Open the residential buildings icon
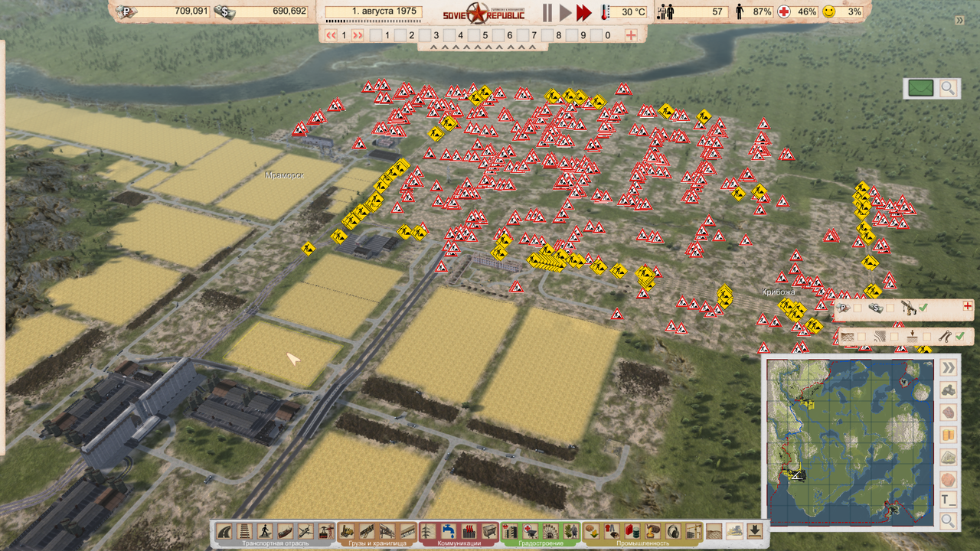Viewport: 980px width, 551px height. point(511,531)
